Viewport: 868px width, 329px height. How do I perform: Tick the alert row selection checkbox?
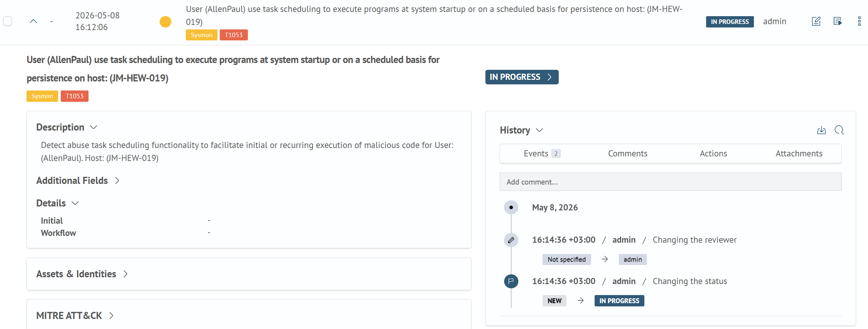click(8, 21)
